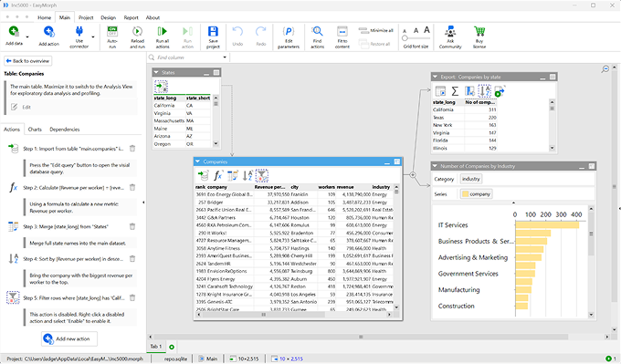This screenshot has width=621, height=364.
Task: Click the Add data toolbar icon
Action: (14, 32)
